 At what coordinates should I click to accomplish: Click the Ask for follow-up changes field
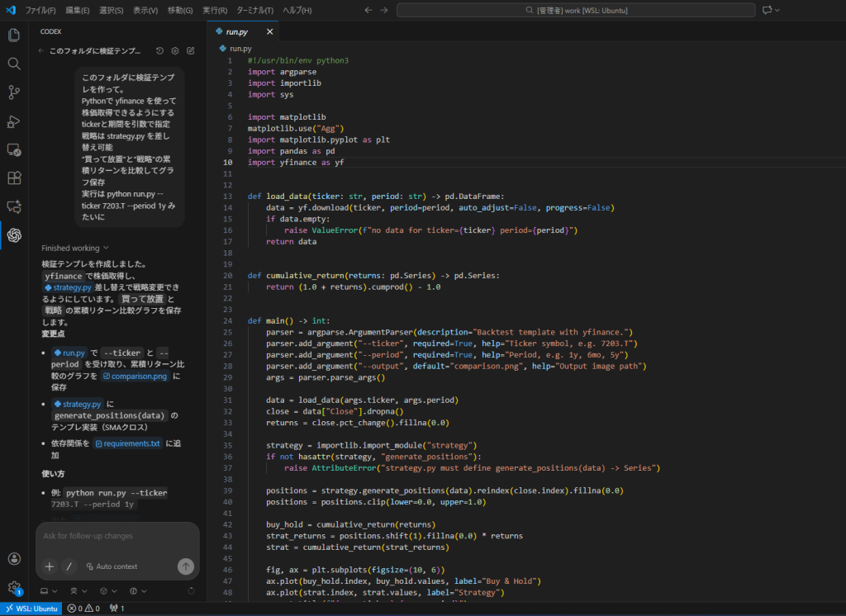pyautogui.click(x=116, y=536)
